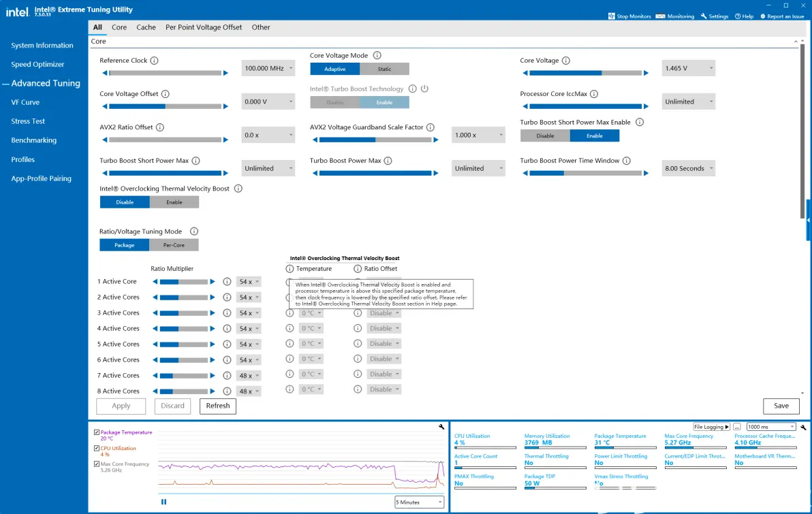Viewport: 812px width, 514px height.
Task: Open the Core Voltage Mode info icon
Action: [377, 55]
